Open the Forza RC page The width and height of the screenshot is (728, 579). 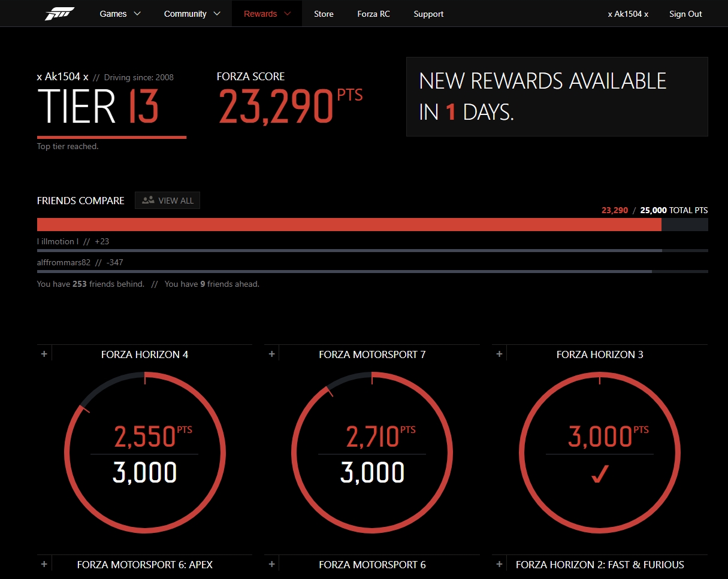click(373, 14)
